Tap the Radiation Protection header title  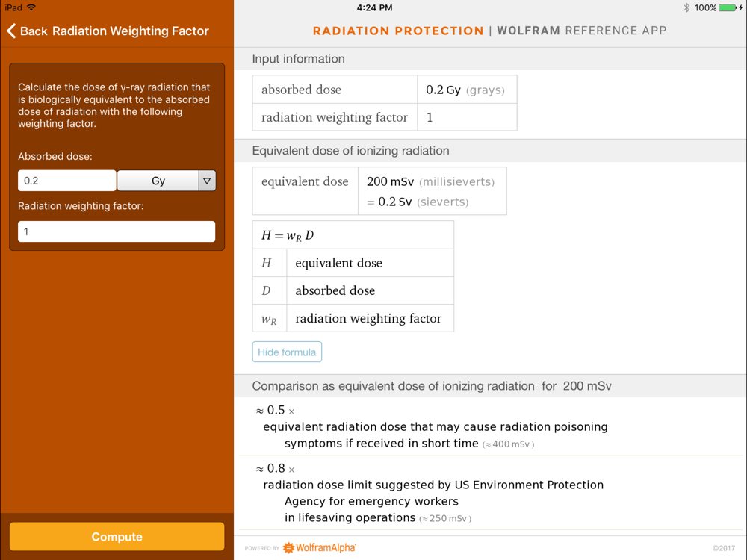click(398, 31)
